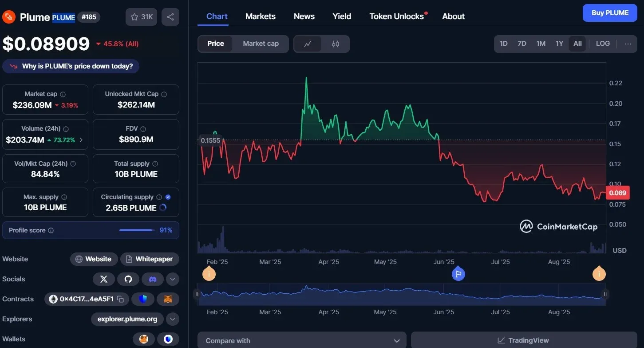Click the $236.09M market cap value
Screen dimensions: 644x348
pyautogui.click(x=32, y=105)
